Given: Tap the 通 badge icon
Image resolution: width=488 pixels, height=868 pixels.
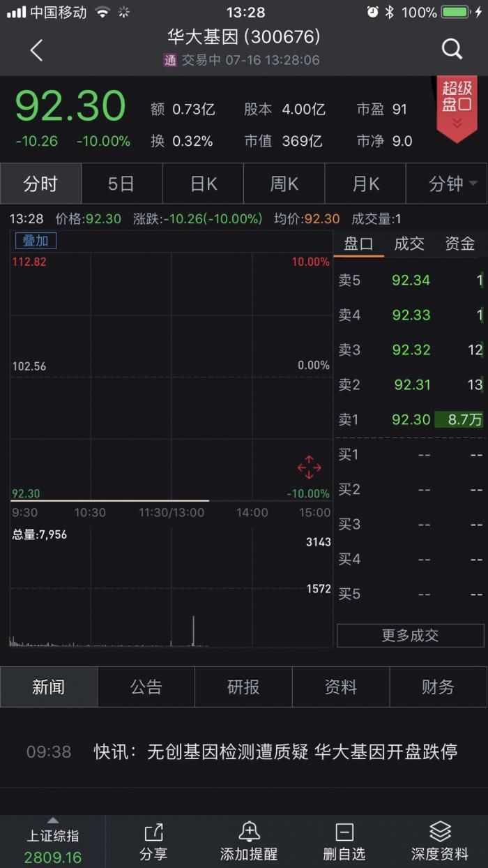Looking at the screenshot, I should coord(170,60).
